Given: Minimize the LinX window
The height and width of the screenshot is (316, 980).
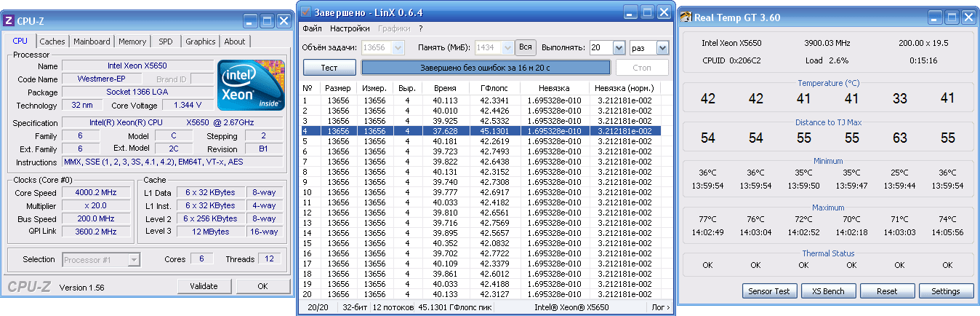Looking at the screenshot, I should pyautogui.click(x=631, y=12).
